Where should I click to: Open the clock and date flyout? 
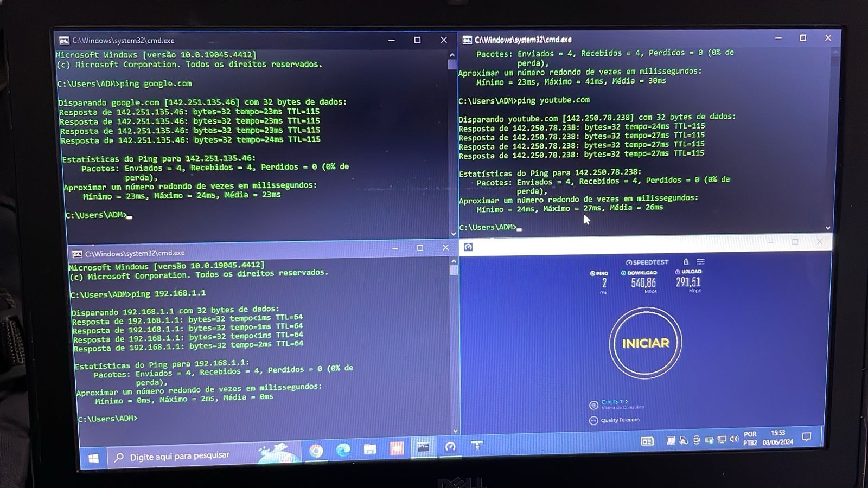pos(777,438)
